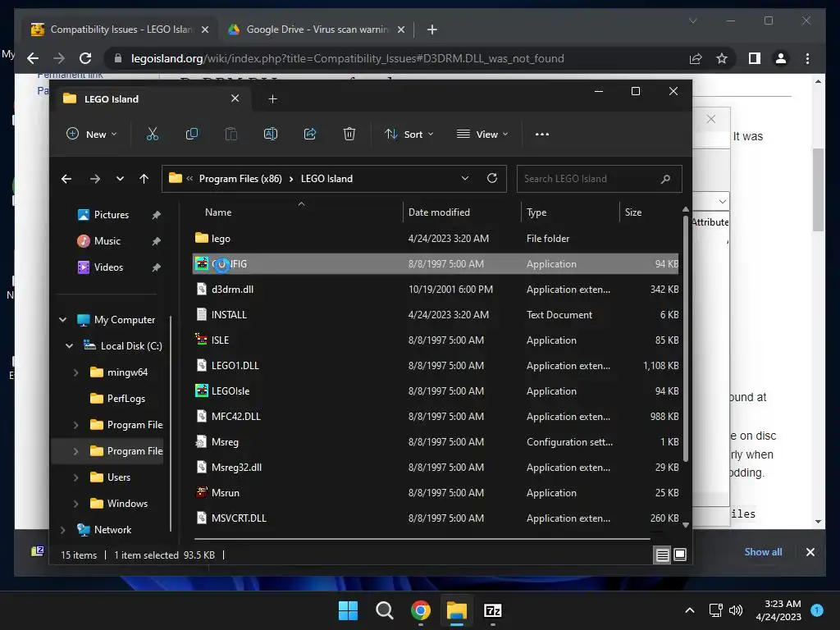Open the View dropdown
The width and height of the screenshot is (840, 630).
482,134
